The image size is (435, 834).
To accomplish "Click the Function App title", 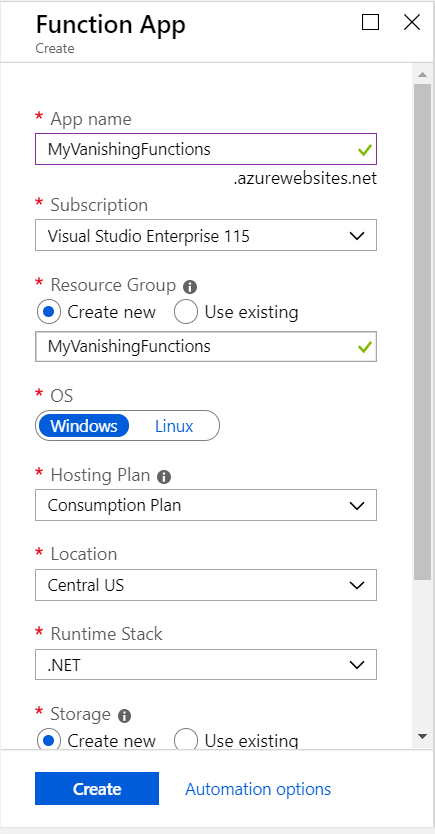I will coord(111,24).
